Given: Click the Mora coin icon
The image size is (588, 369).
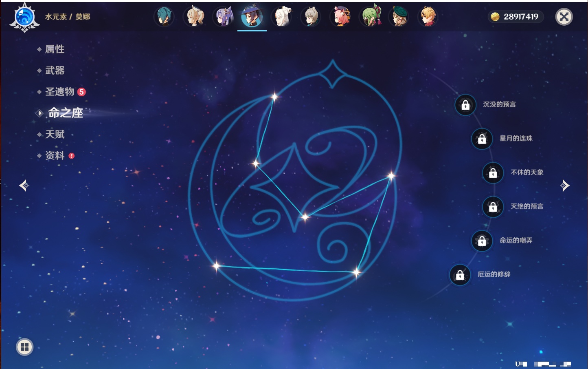Looking at the screenshot, I should tap(495, 17).
